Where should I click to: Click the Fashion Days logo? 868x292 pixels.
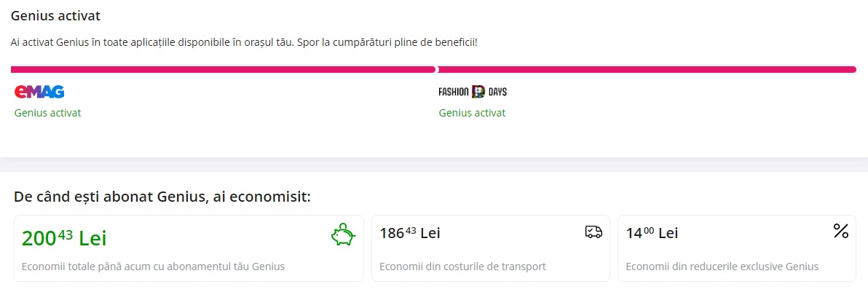472,92
